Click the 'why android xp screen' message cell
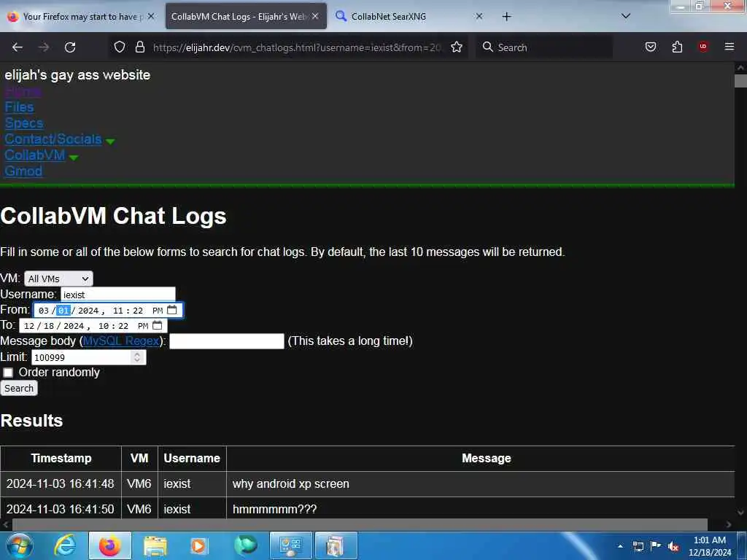This screenshot has height=560, width=747. (x=480, y=484)
